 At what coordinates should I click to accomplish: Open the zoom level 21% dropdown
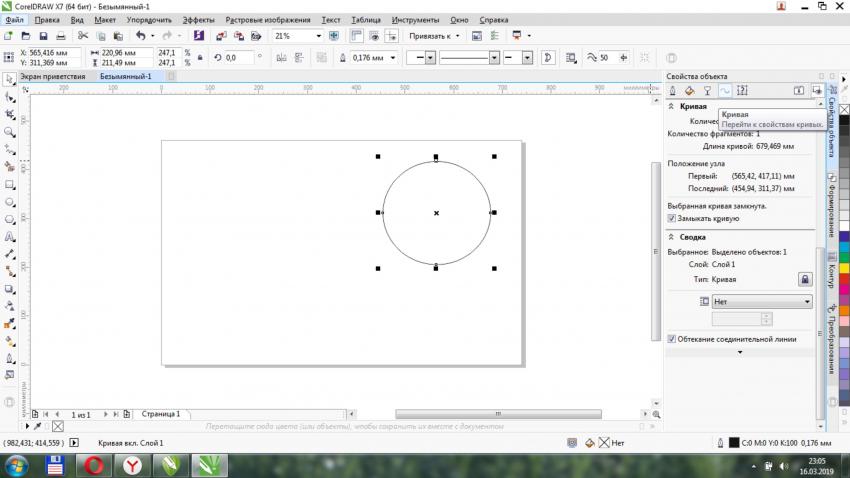pyautogui.click(x=319, y=36)
